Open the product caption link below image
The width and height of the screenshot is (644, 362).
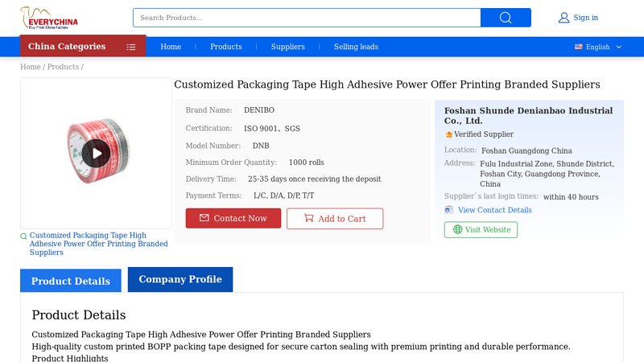coord(98,244)
